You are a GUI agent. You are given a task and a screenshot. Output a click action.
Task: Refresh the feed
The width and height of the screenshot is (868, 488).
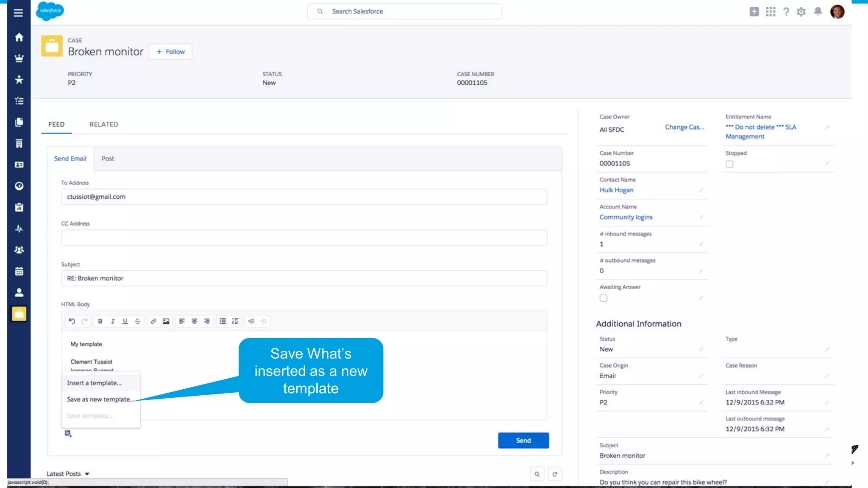(555, 474)
